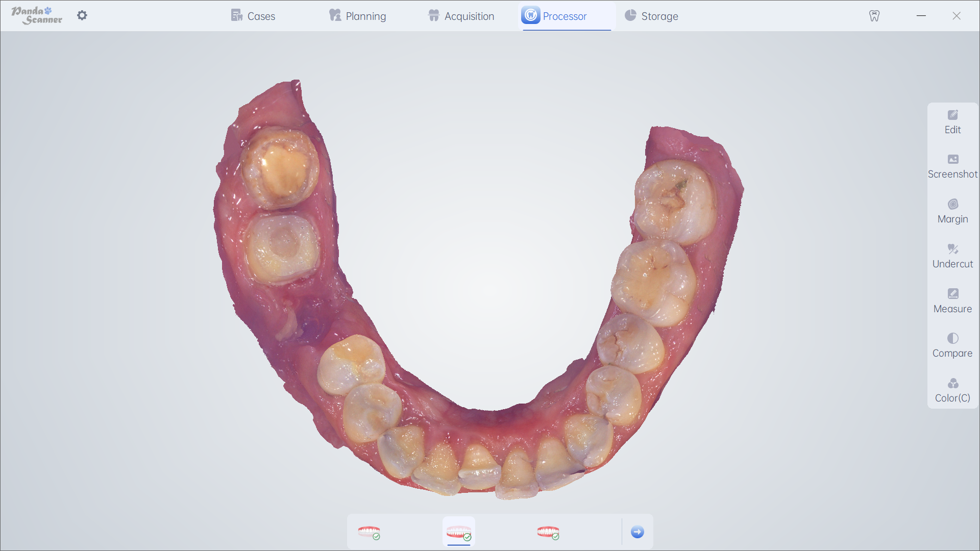Open the settings gear next to PandaScanner logo
Screen dimensions: 980x551
[x=82, y=15]
